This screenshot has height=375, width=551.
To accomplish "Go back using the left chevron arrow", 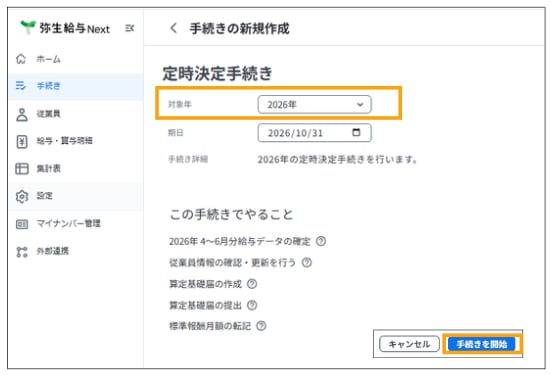I will coord(173,28).
